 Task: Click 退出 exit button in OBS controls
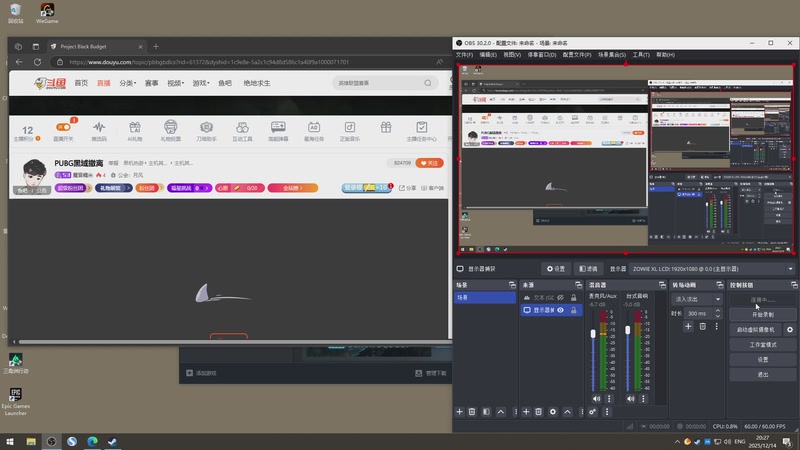pyautogui.click(x=763, y=374)
